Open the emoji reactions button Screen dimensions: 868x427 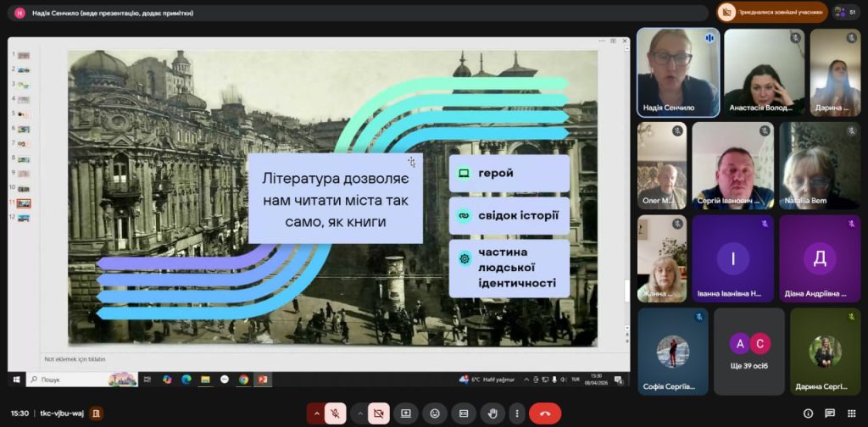pos(435,413)
